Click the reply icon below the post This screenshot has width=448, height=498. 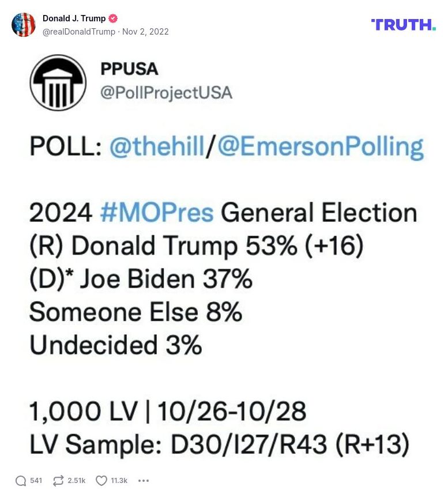pos(20,480)
